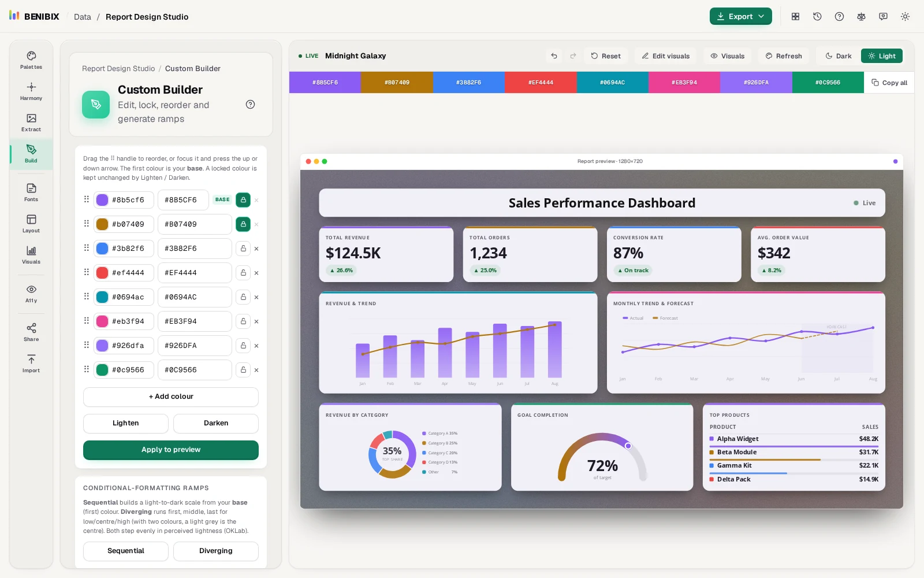Click the Lighten button
The image size is (924, 578).
126,423
